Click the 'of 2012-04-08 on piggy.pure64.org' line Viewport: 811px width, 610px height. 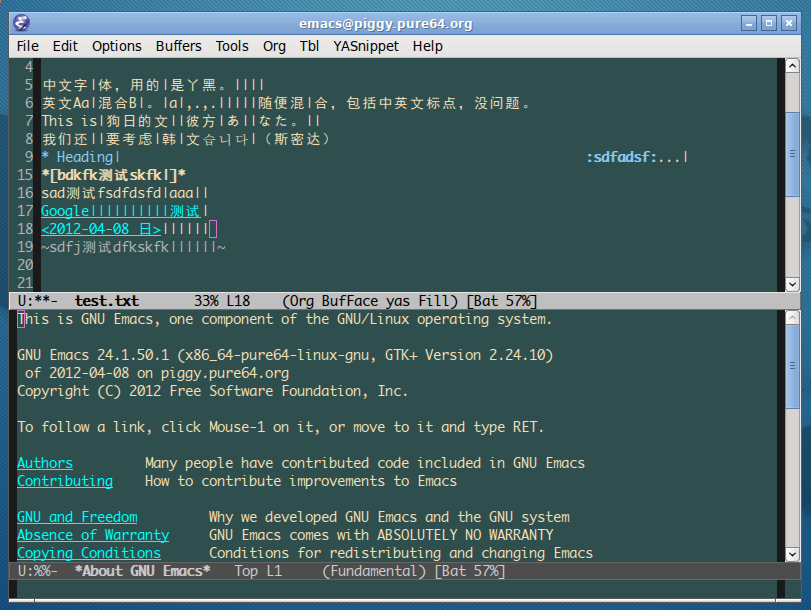coord(157,374)
